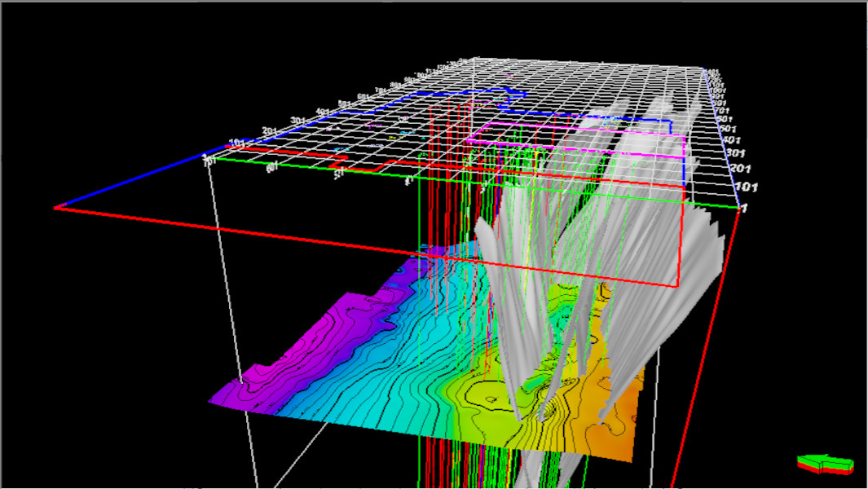Select the red well paths below the horizon
Image resolution: width=868 pixels, height=489 pixels.
pos(446,465)
